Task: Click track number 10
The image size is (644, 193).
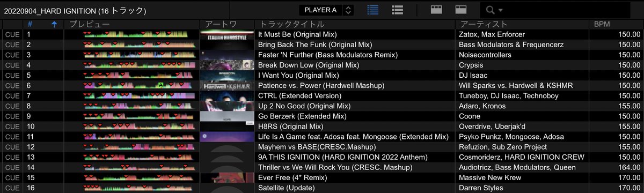Action: click(x=31, y=127)
